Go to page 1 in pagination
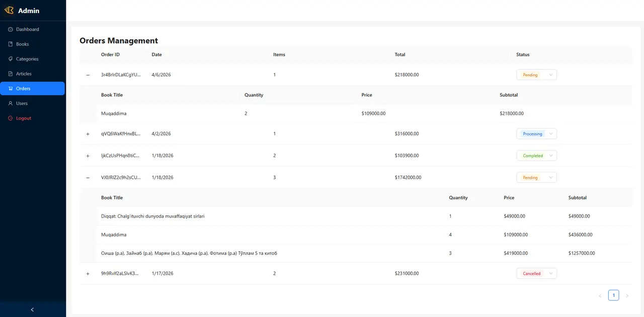 click(x=613, y=295)
